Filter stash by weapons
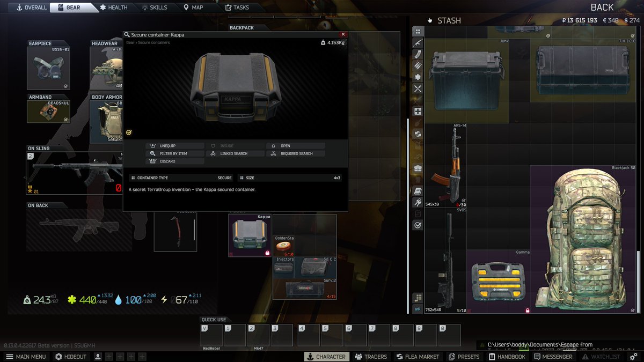The image size is (644, 362). click(418, 43)
